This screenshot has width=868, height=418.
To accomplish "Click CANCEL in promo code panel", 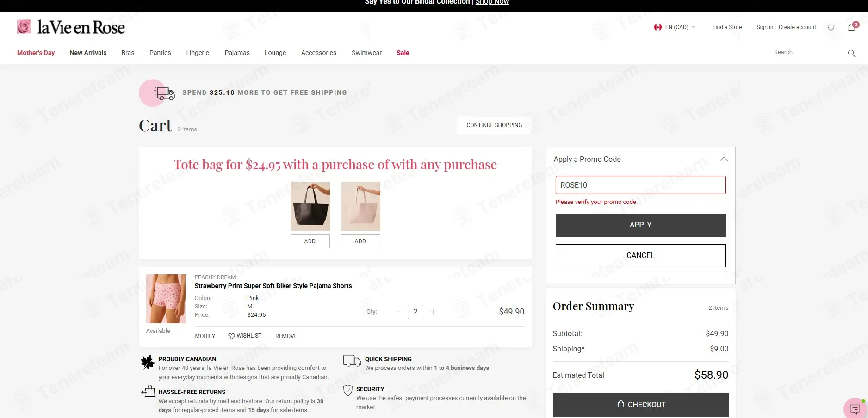I will coord(640,256).
